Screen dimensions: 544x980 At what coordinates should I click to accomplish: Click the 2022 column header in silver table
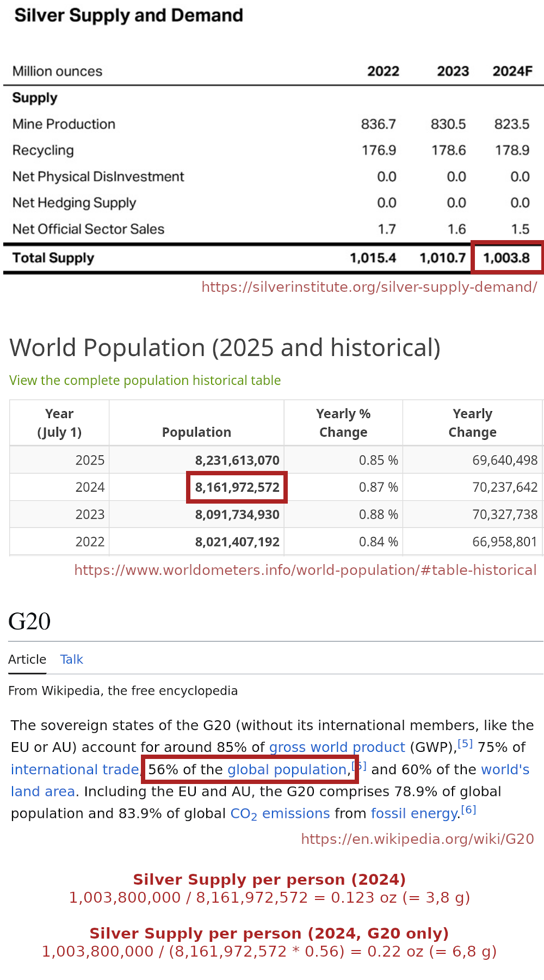tap(384, 71)
